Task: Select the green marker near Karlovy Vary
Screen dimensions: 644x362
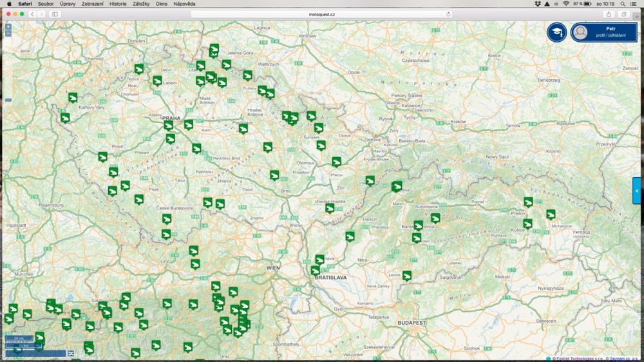Action: tap(73, 97)
